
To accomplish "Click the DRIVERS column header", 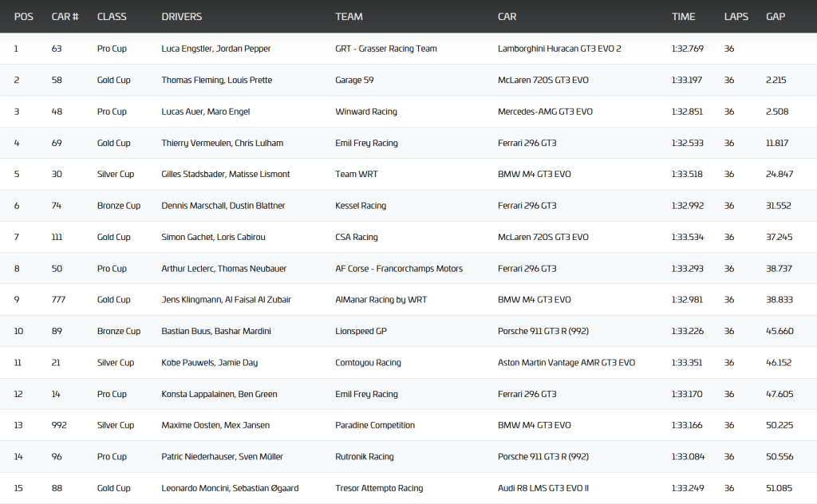I will 181,17.
